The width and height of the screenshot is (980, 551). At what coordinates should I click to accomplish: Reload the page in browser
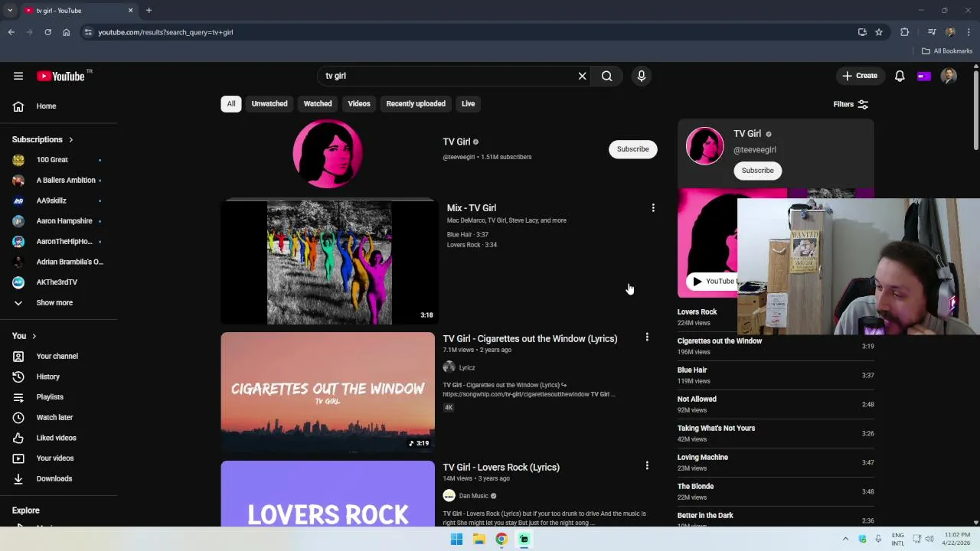point(47,32)
